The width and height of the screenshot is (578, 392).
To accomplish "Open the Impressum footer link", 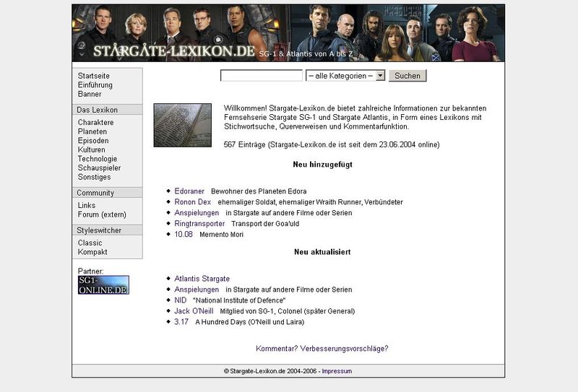I will [x=337, y=371].
